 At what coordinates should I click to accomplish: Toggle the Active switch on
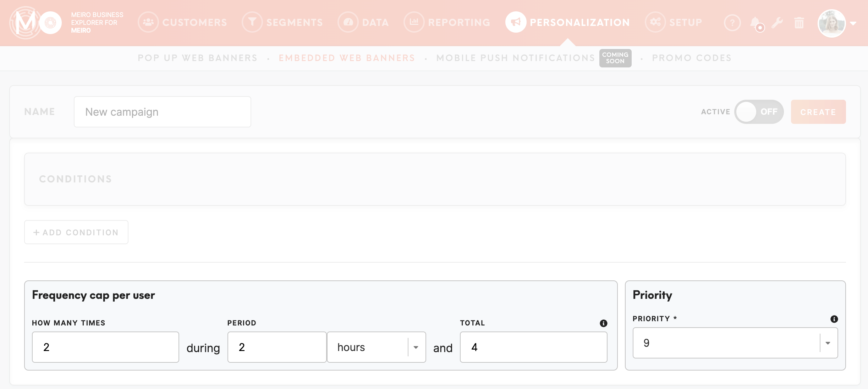[759, 112]
